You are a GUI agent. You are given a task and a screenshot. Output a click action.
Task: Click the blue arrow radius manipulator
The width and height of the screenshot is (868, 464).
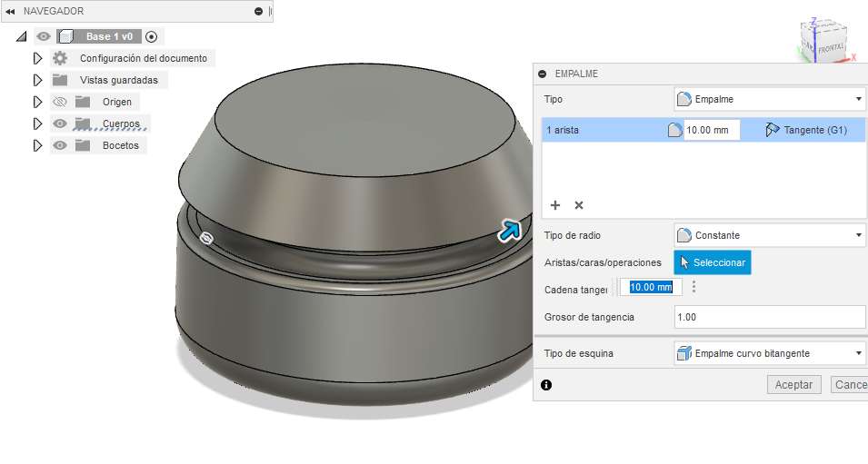509,231
